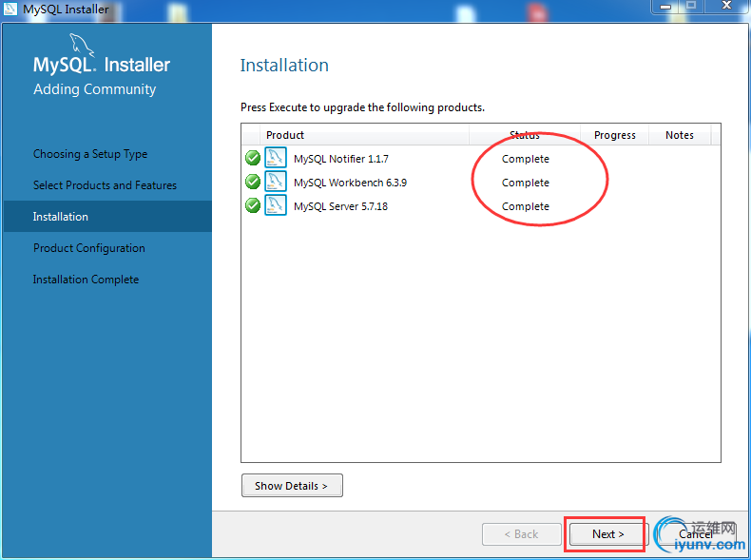This screenshot has width=751, height=560.
Task: Click the Adding Community subtitle
Action: pyautogui.click(x=94, y=89)
